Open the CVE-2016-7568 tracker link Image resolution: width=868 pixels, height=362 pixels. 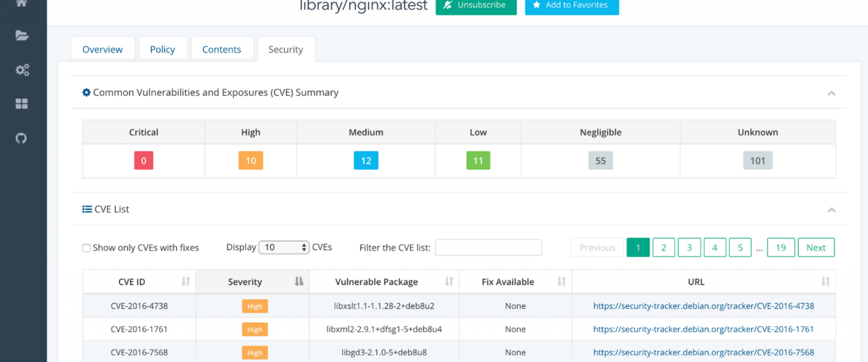tap(703, 352)
